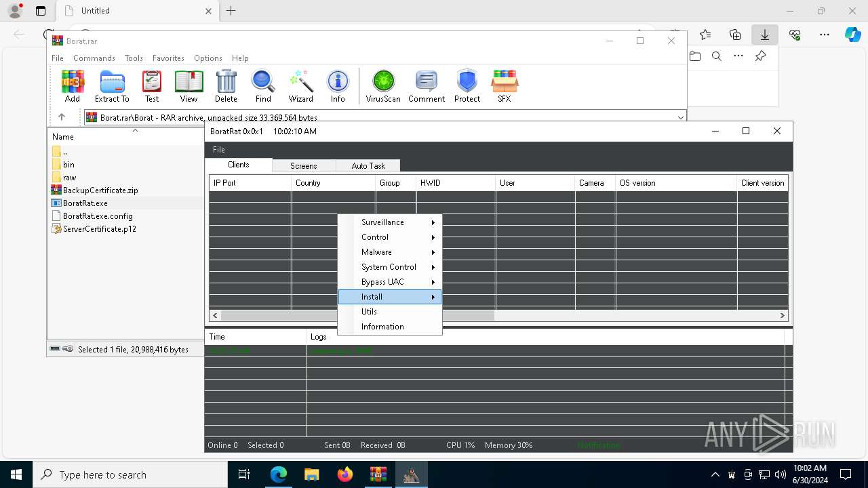Open WinRAR Help menu

click(x=240, y=58)
